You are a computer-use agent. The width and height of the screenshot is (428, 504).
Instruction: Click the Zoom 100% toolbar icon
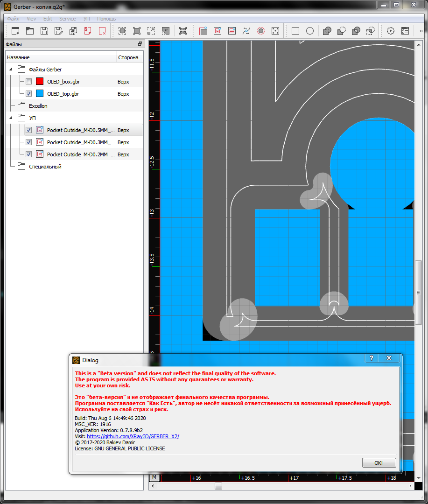coord(137,31)
